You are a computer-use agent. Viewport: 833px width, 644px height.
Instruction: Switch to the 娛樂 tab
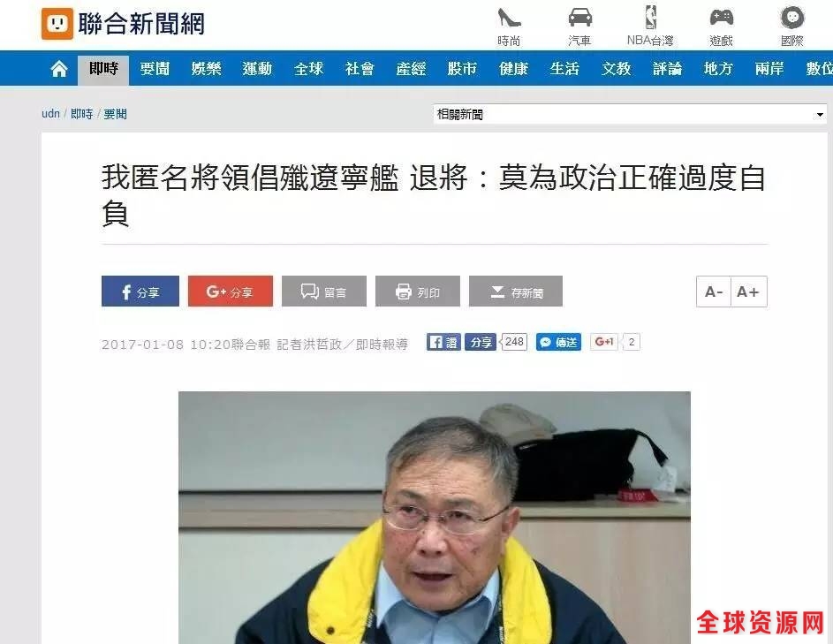[206, 69]
